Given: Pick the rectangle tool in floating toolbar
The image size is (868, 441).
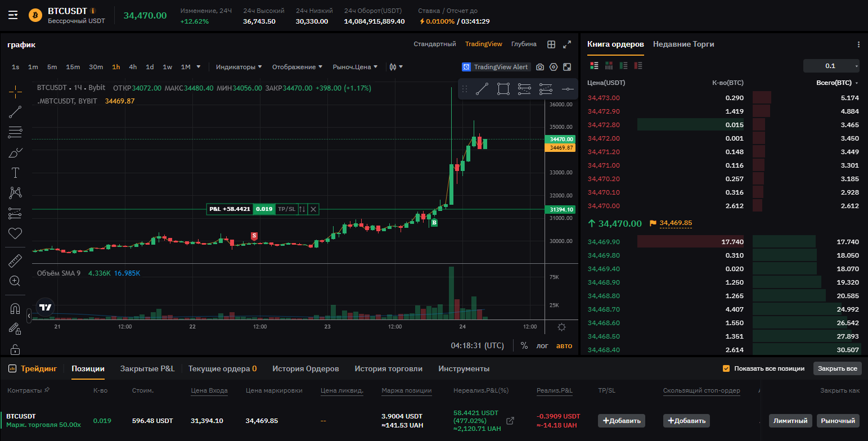Looking at the screenshot, I should pyautogui.click(x=503, y=89).
